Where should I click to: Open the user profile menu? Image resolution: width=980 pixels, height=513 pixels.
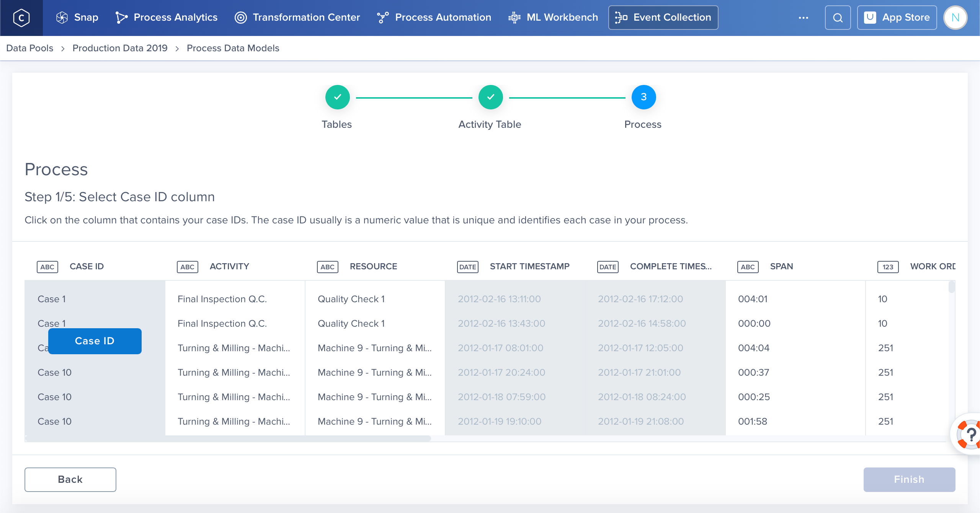click(955, 17)
